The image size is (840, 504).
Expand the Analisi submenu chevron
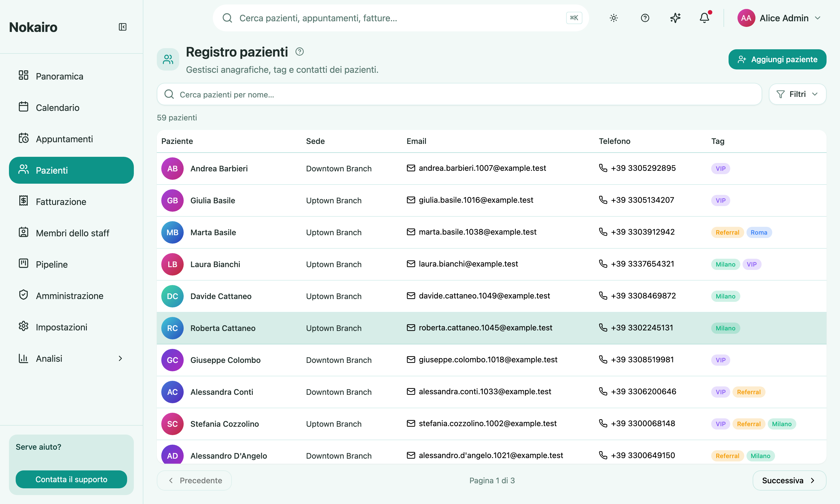pos(120,359)
